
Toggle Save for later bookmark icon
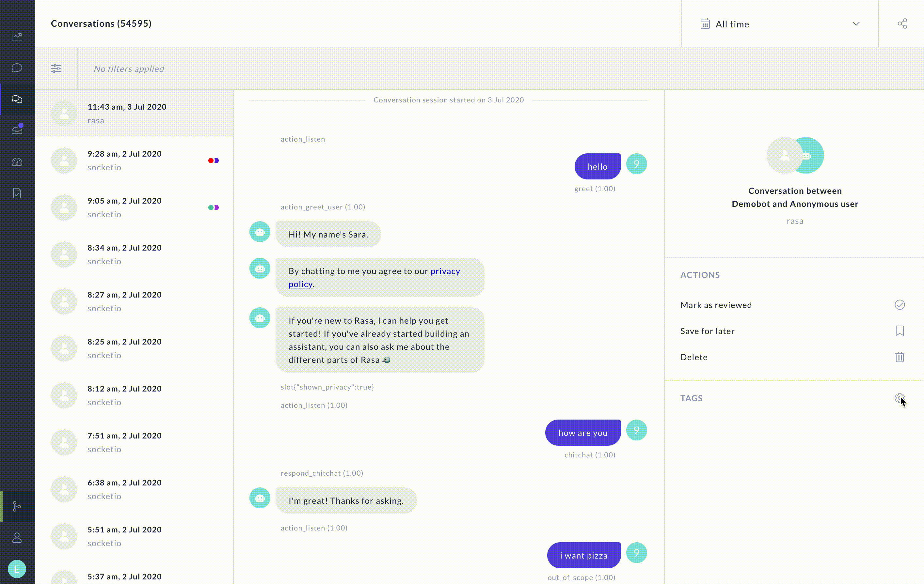click(x=900, y=331)
